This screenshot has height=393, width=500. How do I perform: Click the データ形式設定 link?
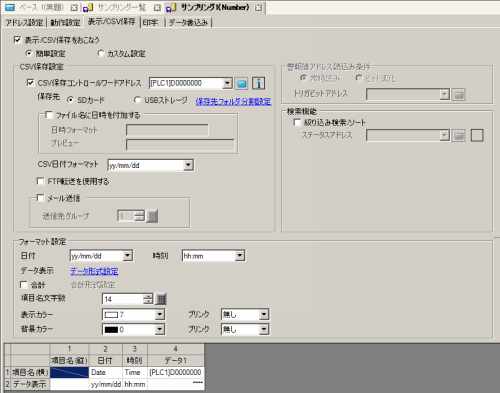point(94,271)
